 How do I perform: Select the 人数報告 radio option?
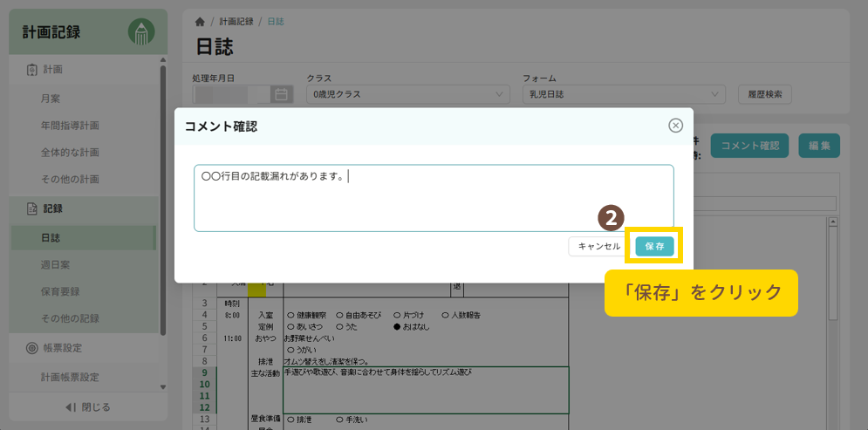click(446, 315)
